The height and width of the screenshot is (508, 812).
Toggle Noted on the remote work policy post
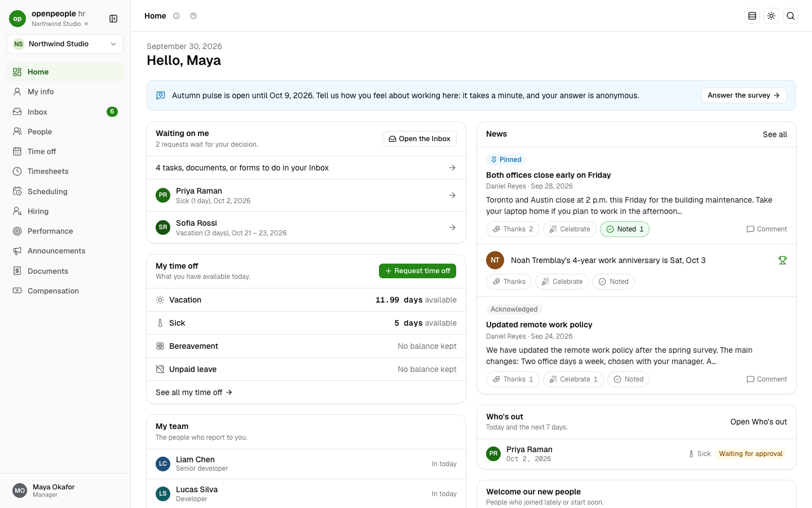coord(628,379)
